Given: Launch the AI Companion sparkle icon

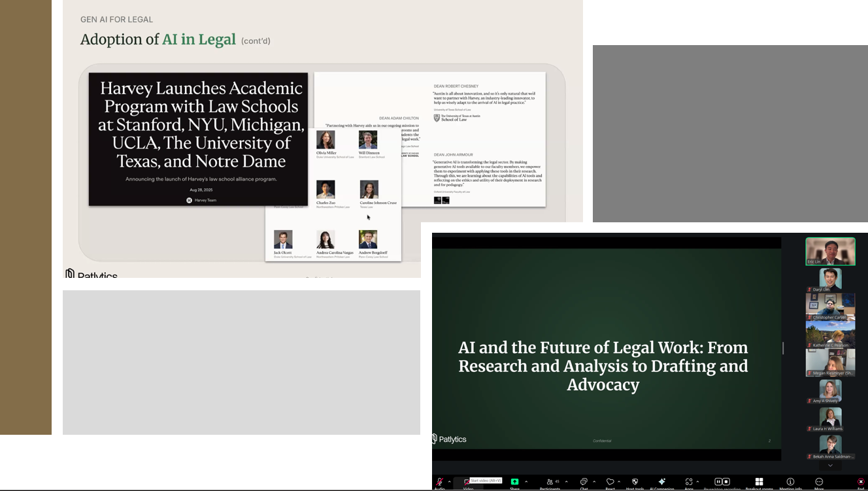Looking at the screenshot, I should [661, 482].
